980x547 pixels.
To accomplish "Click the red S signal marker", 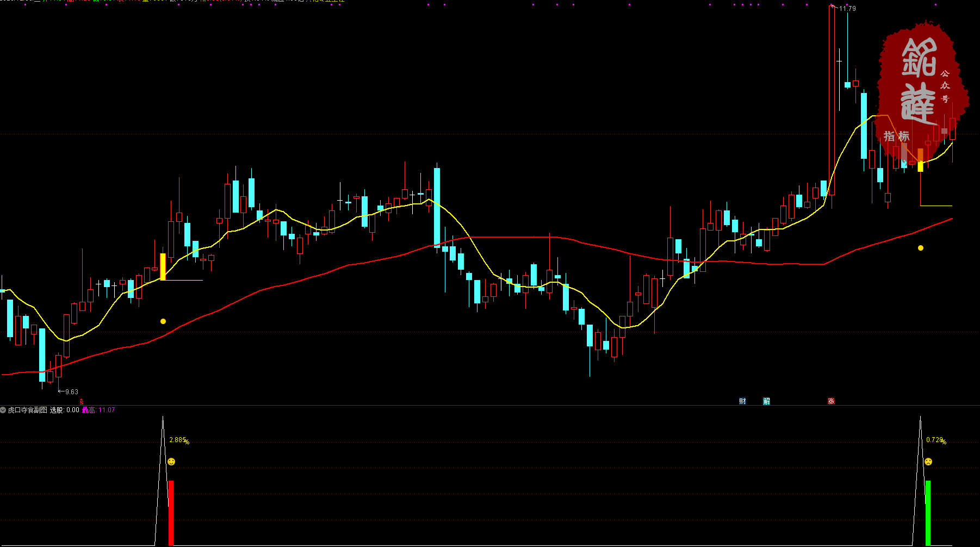I will (82, 402).
